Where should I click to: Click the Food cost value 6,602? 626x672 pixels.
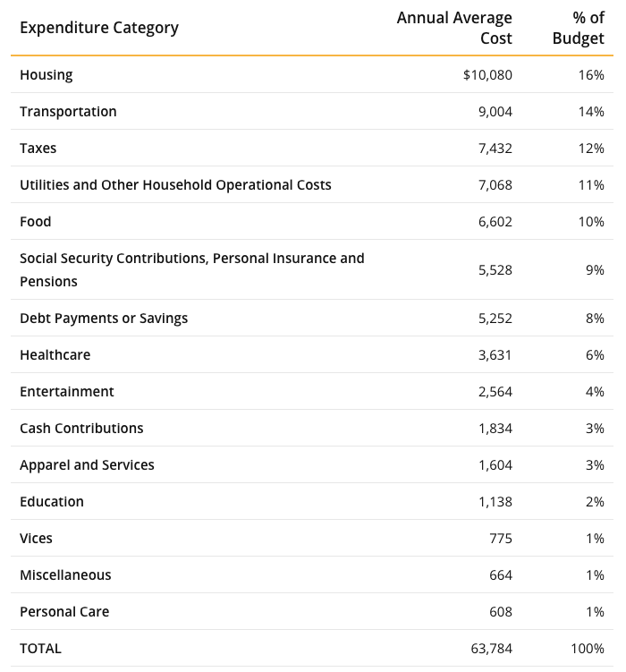pos(495,222)
